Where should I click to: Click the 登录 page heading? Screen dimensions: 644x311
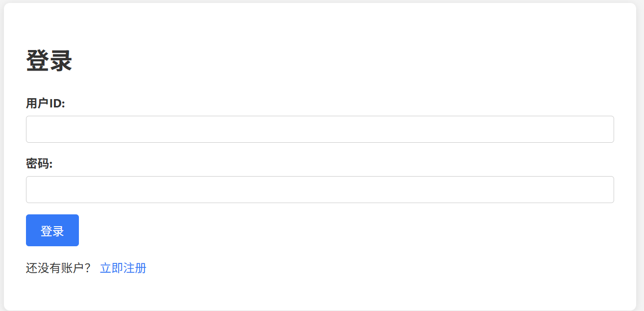(49, 61)
